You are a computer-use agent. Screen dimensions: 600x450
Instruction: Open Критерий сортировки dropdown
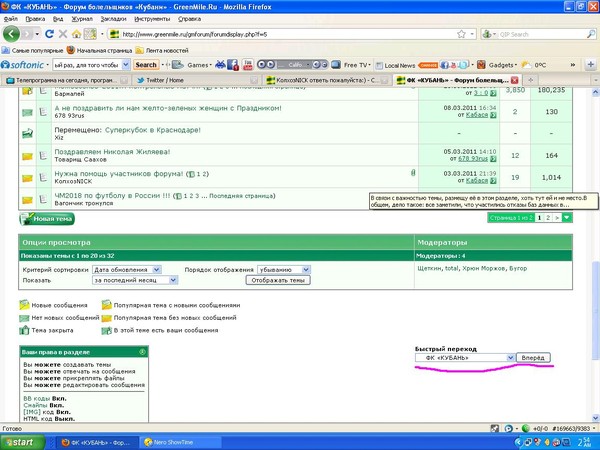tap(127, 269)
